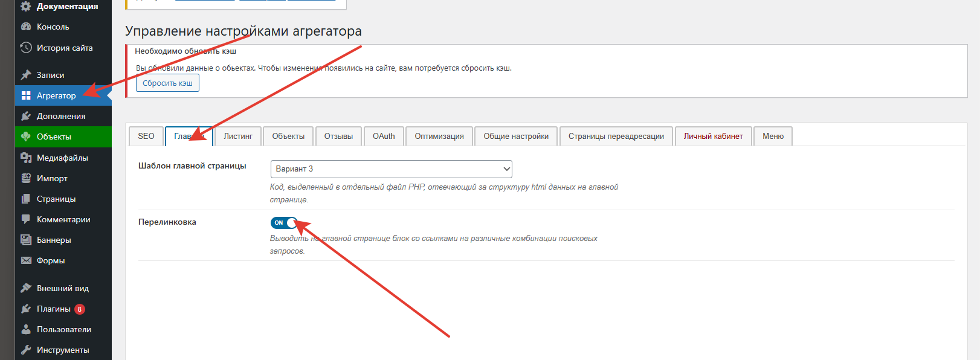Open Posts via the pushpin icon
Screen dimensions: 980x360
click(x=26, y=75)
